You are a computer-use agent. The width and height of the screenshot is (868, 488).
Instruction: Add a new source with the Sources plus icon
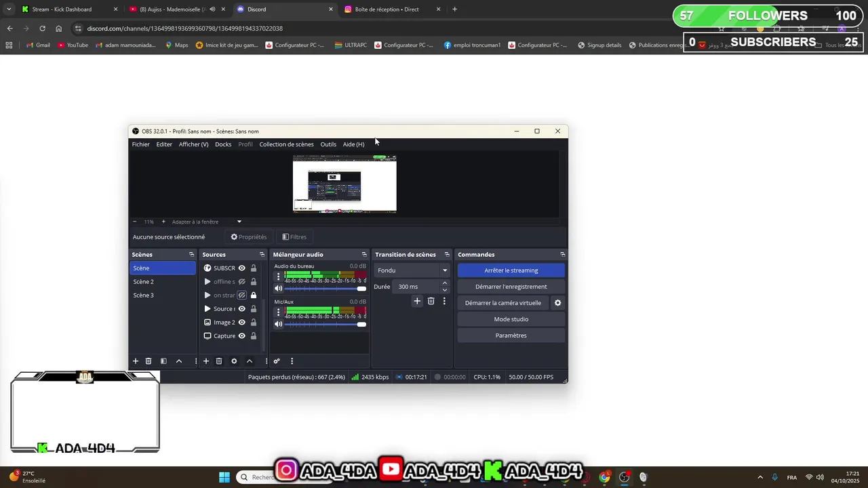pos(206,361)
